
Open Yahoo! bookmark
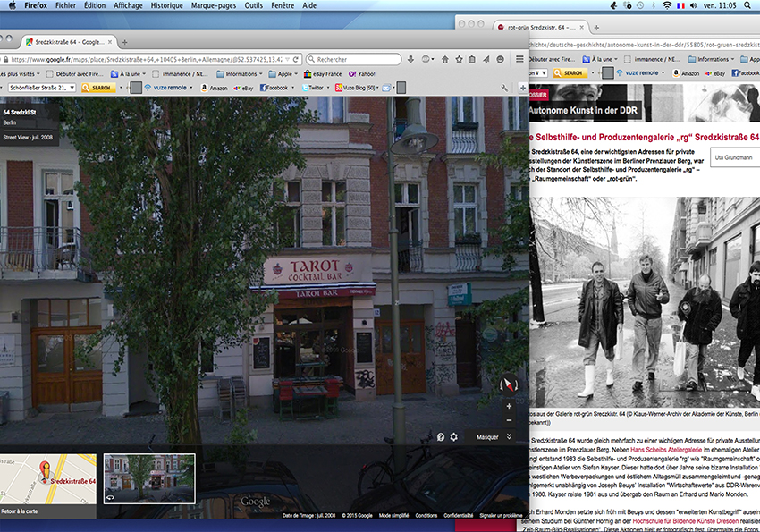pos(361,74)
